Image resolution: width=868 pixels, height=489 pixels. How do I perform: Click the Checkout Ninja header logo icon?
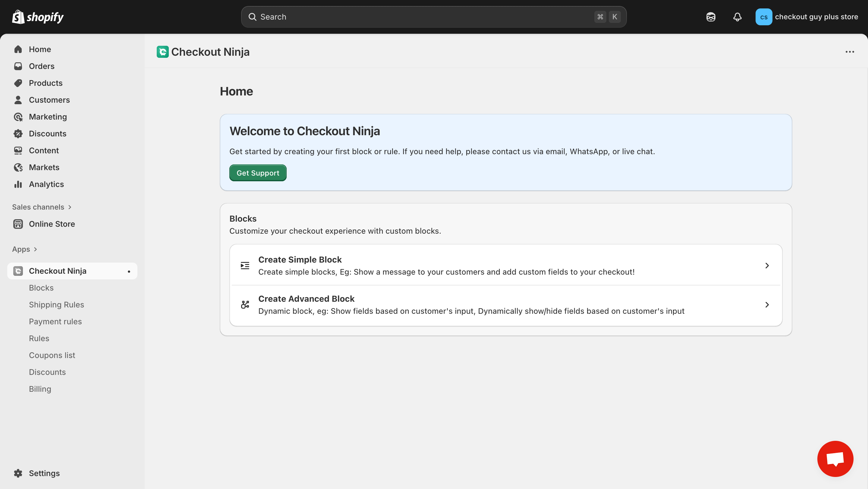point(163,52)
